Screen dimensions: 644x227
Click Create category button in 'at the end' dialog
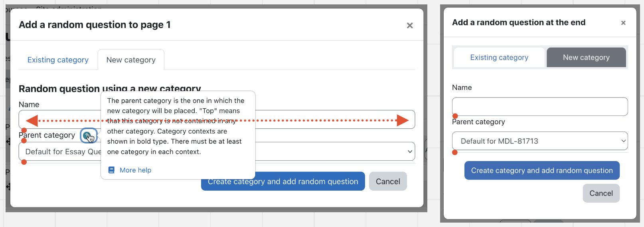(542, 171)
